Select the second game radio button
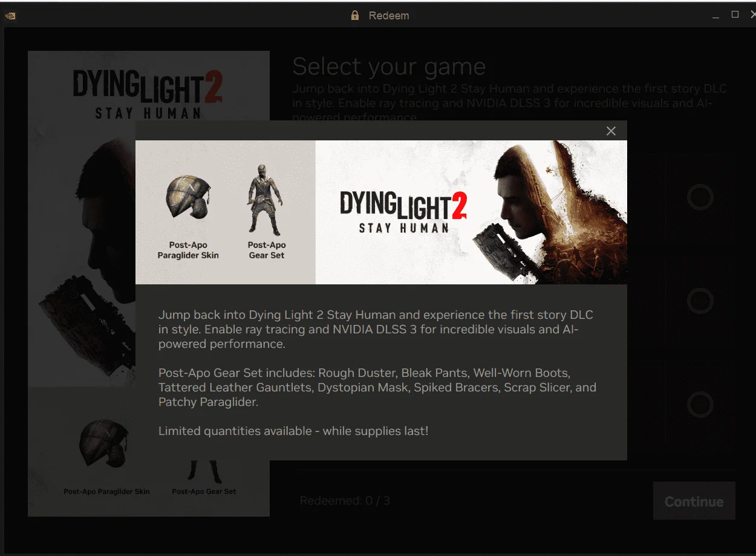Viewport: 756px width, 556px height. [x=700, y=301]
